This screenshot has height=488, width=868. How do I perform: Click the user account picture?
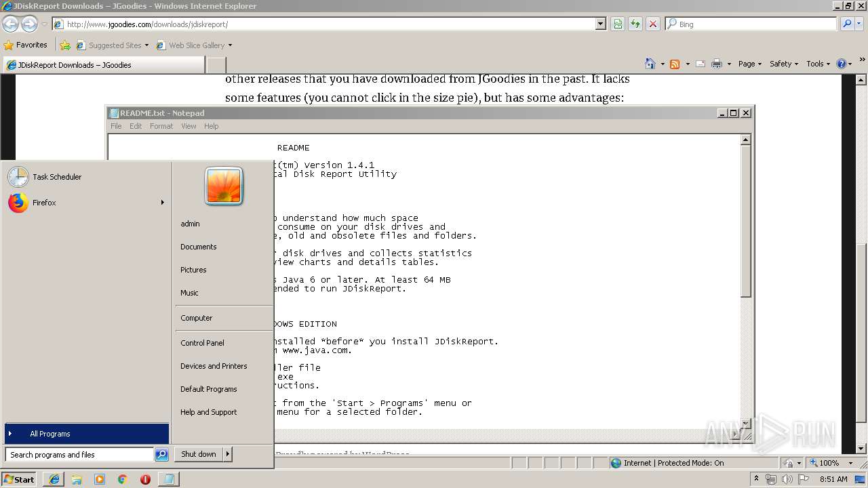pos(224,186)
